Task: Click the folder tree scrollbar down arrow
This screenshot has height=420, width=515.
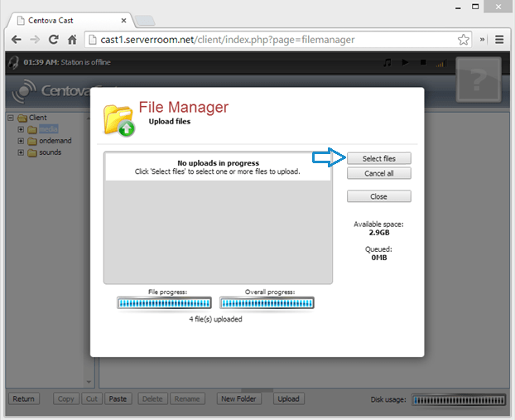Action: click(89, 382)
